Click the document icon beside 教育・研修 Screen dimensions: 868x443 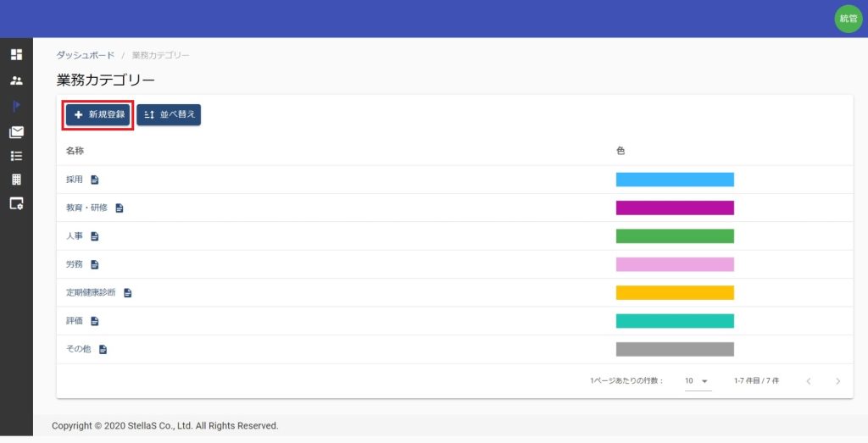click(x=120, y=208)
